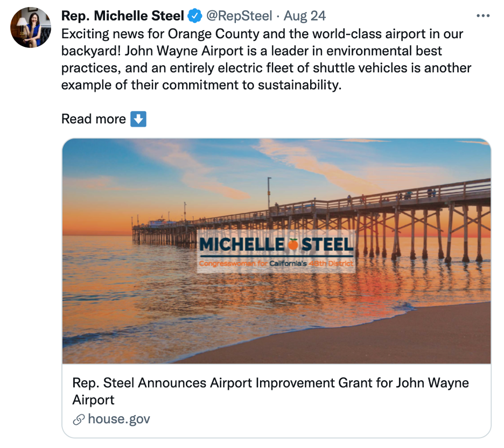Open the more options ellipsis menu

[483, 16]
